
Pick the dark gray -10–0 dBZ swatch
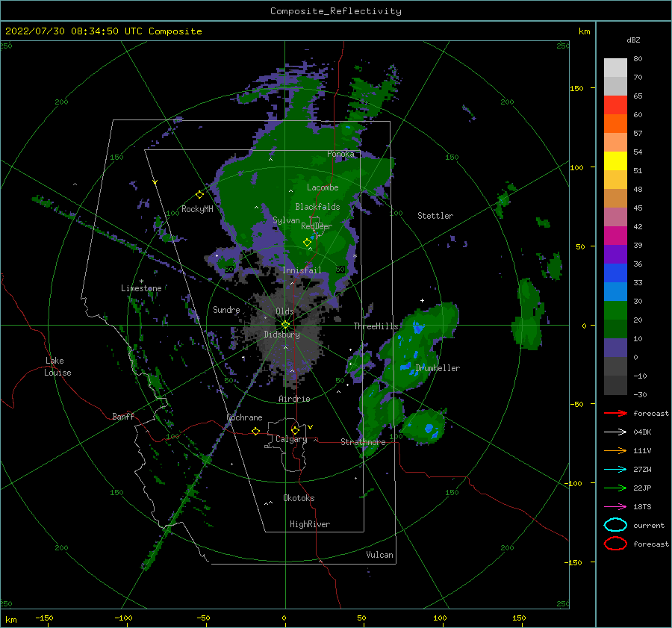coord(615,366)
